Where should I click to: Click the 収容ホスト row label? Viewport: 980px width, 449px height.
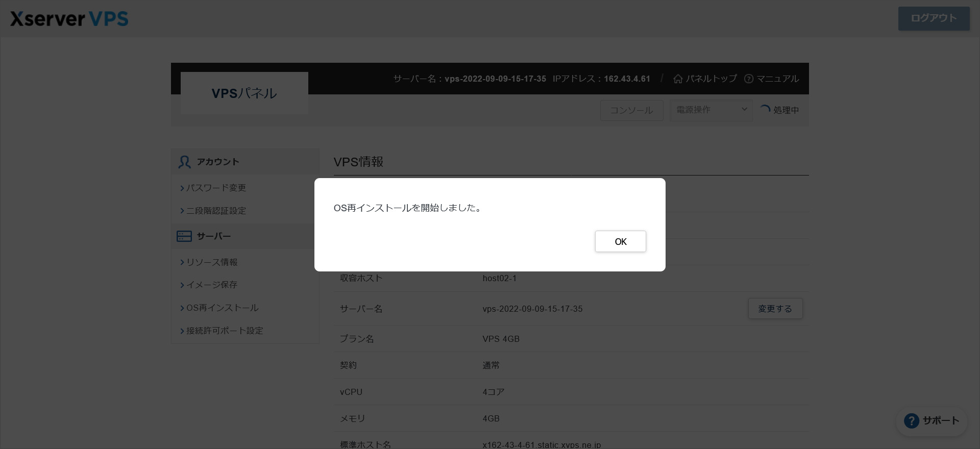(361, 278)
